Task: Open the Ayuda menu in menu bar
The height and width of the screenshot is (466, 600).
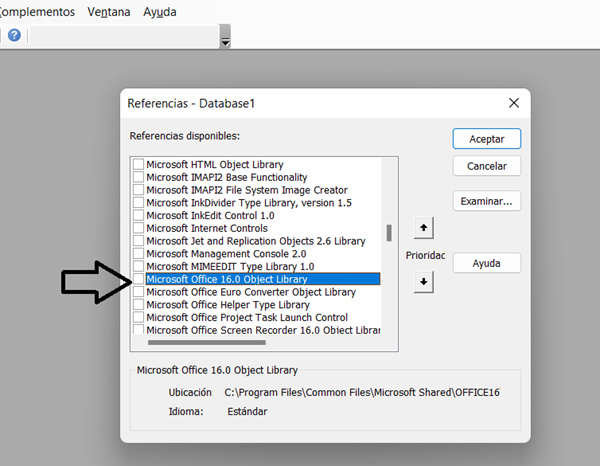Action: [x=160, y=12]
